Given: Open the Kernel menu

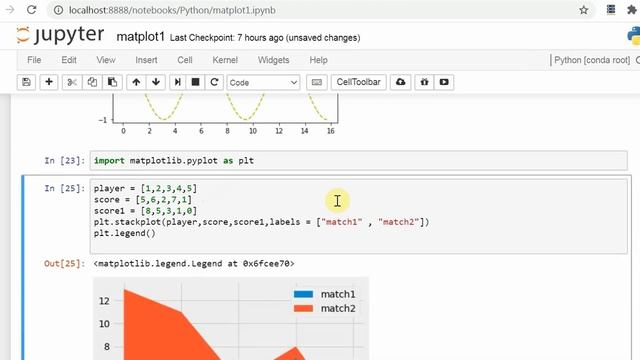Looking at the screenshot, I should 225,60.
